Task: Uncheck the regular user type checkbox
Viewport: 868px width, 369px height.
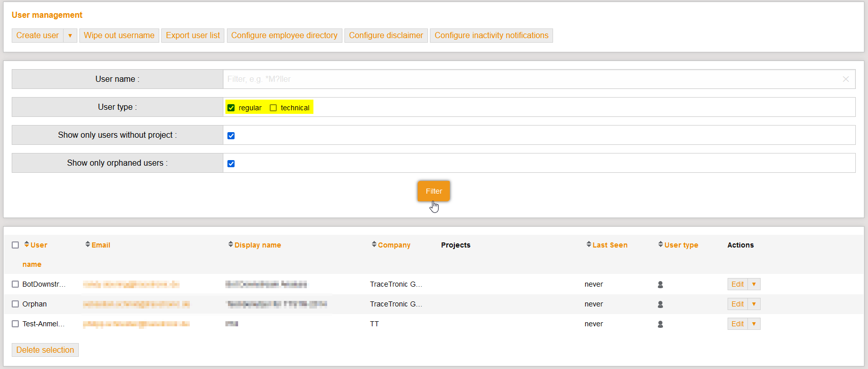Action: (x=231, y=108)
